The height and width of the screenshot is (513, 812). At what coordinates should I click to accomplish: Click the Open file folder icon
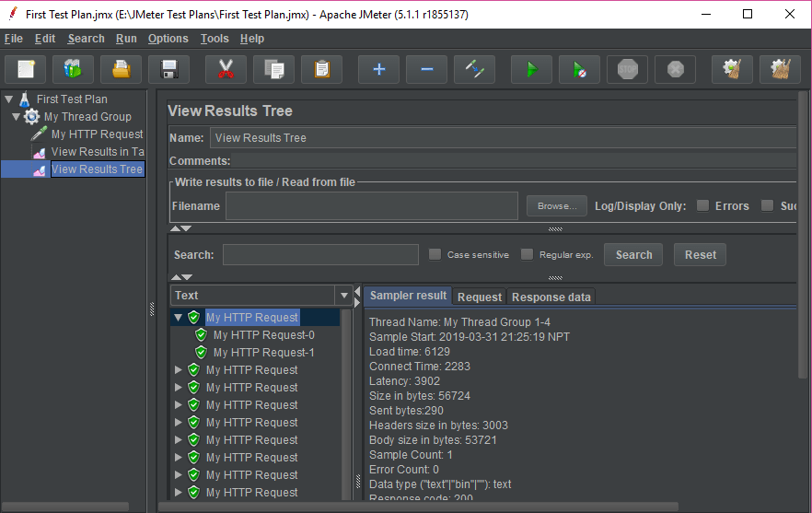(x=121, y=69)
